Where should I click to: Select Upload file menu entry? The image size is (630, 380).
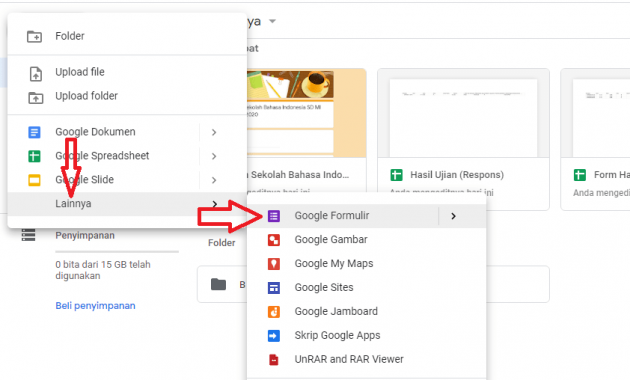click(x=127, y=72)
